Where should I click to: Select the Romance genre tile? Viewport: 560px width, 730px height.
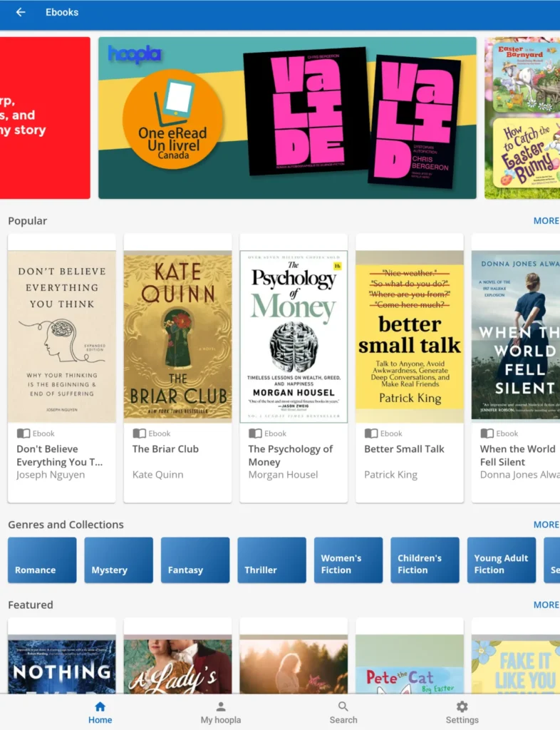point(42,560)
